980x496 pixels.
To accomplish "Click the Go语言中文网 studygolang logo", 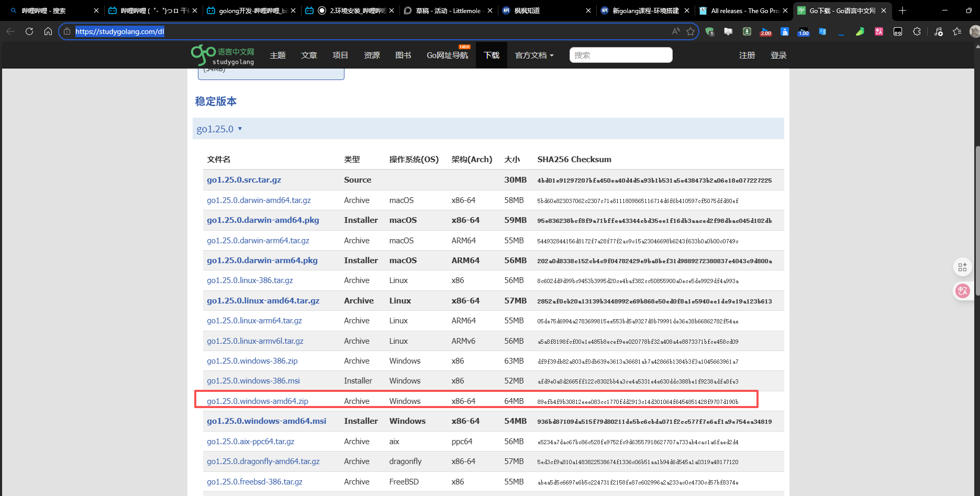I will pyautogui.click(x=223, y=55).
